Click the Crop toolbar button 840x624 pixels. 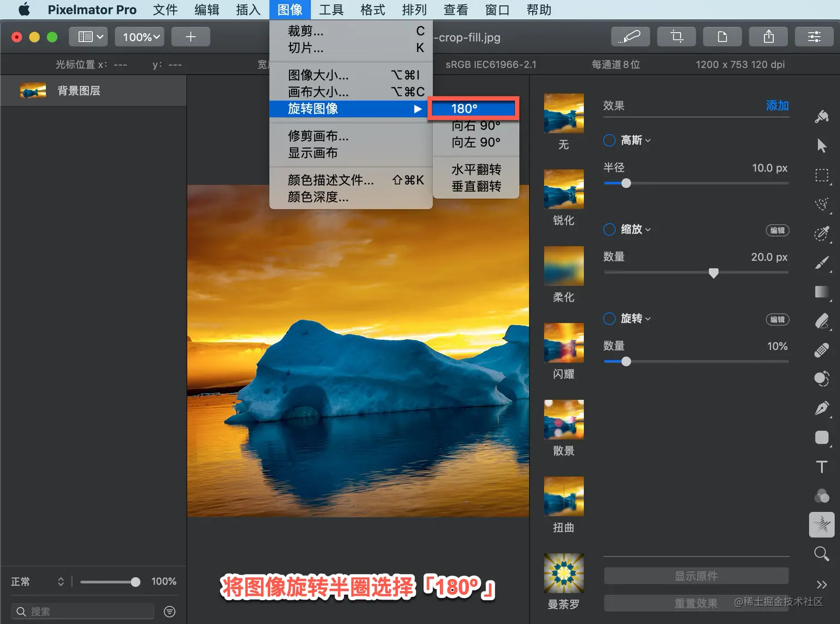[676, 37]
